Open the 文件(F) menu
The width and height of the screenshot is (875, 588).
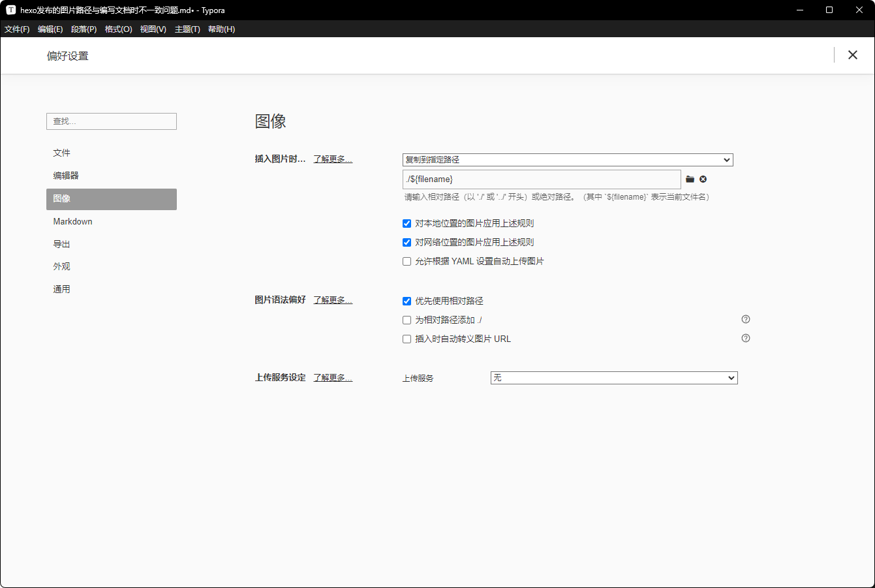(x=17, y=29)
